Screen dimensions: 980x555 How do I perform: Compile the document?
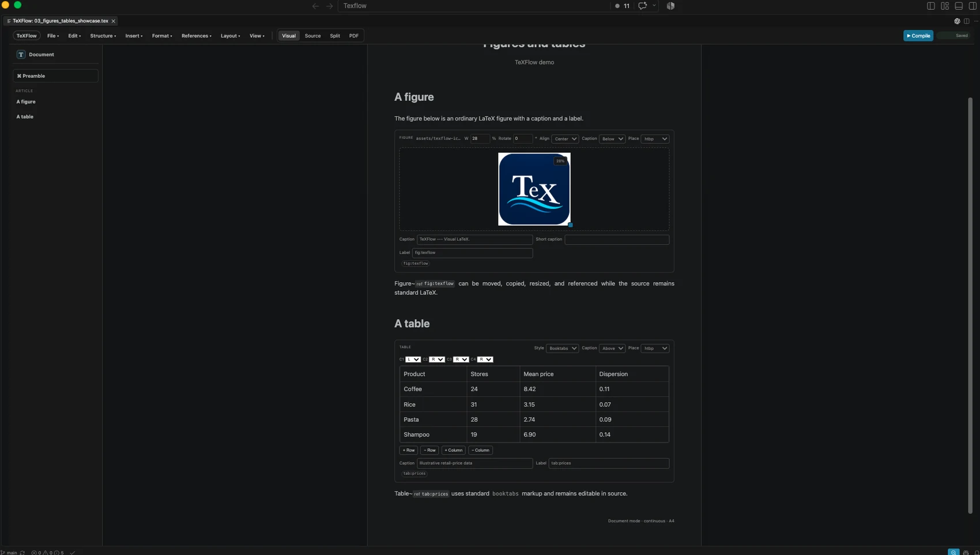(918, 36)
